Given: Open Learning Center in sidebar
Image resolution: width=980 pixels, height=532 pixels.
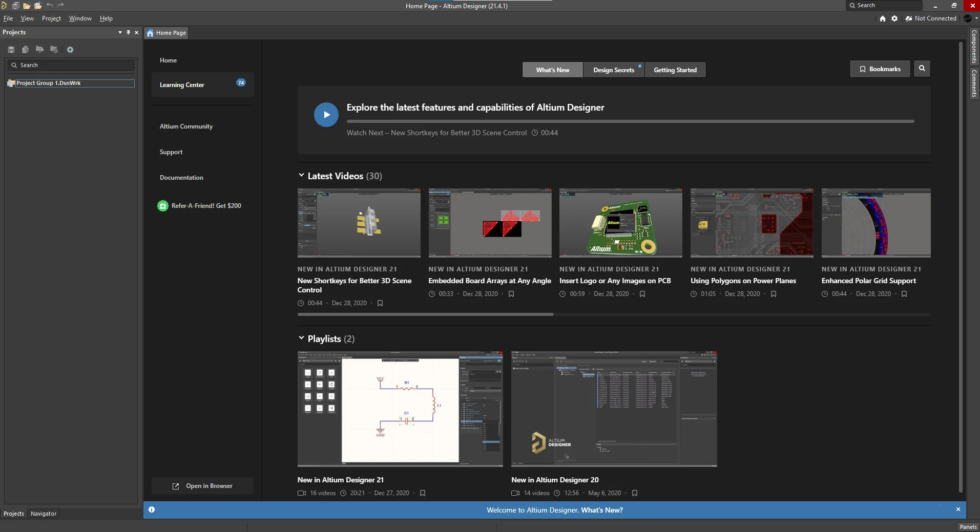Looking at the screenshot, I should click(202, 84).
